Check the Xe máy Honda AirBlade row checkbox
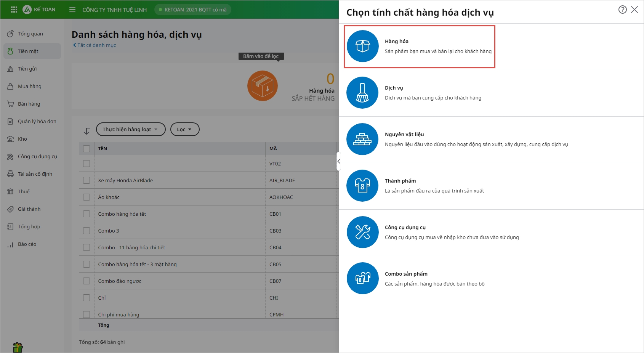This screenshot has height=353, width=644. click(87, 180)
